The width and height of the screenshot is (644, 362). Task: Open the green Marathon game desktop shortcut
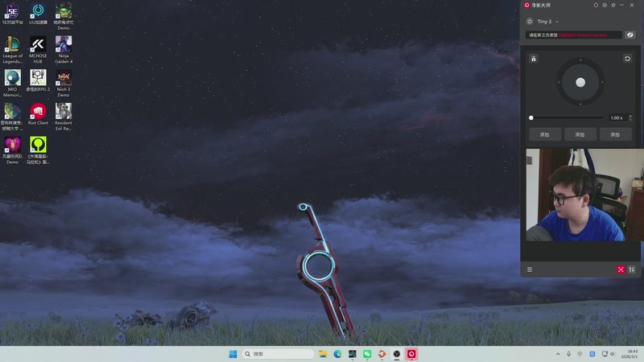point(38,150)
